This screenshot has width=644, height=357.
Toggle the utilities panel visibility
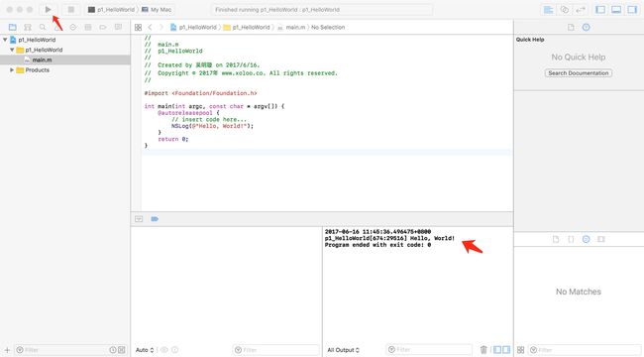pyautogui.click(x=632, y=10)
